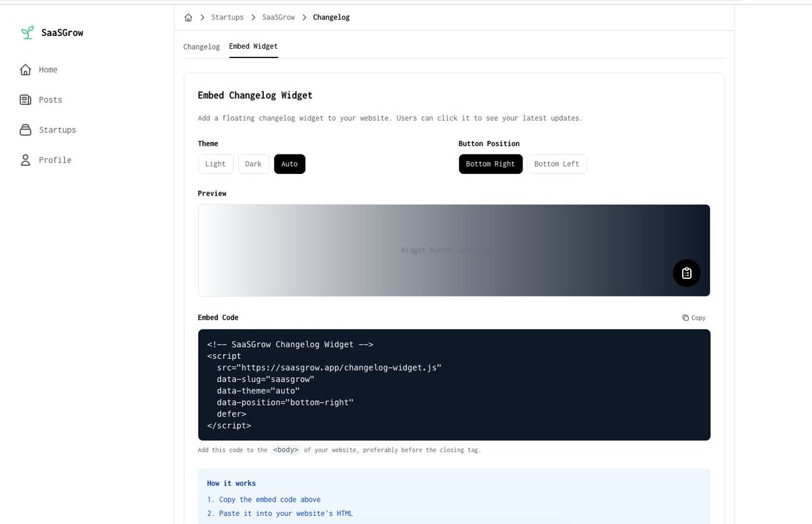The height and width of the screenshot is (524, 812).
Task: Click the widget script src URL line
Action: tap(329, 367)
